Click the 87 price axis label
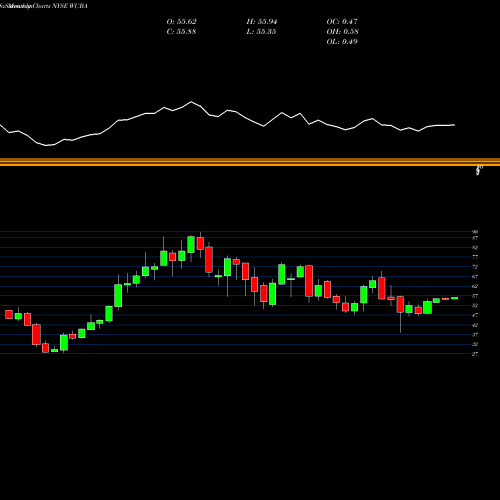The width and height of the screenshot is (500, 500). (475, 238)
